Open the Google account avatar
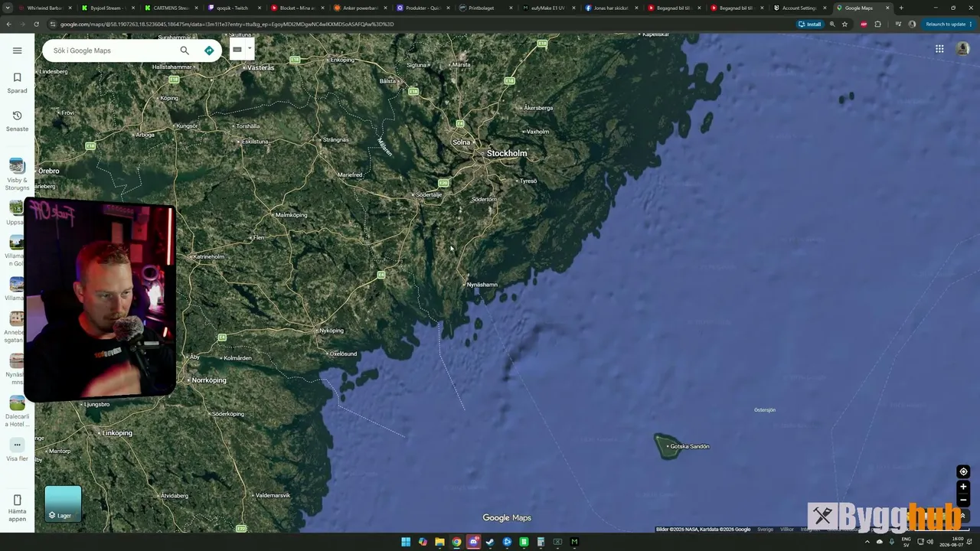Screen dimensions: 980x551 pyautogui.click(x=962, y=49)
